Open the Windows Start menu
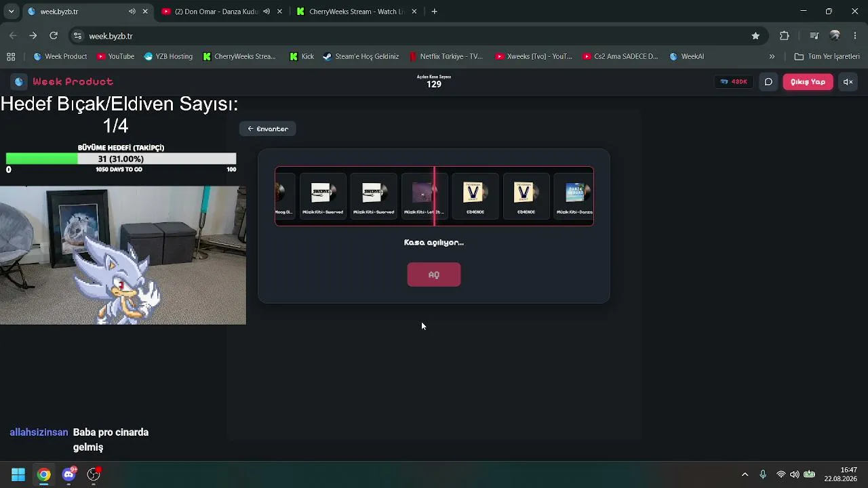The image size is (868, 488). [x=18, y=474]
